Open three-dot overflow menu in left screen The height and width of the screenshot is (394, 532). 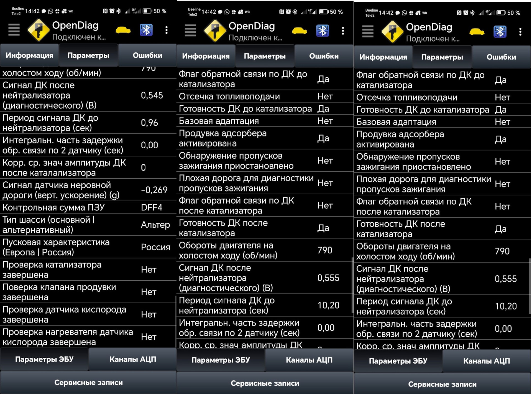point(167,30)
